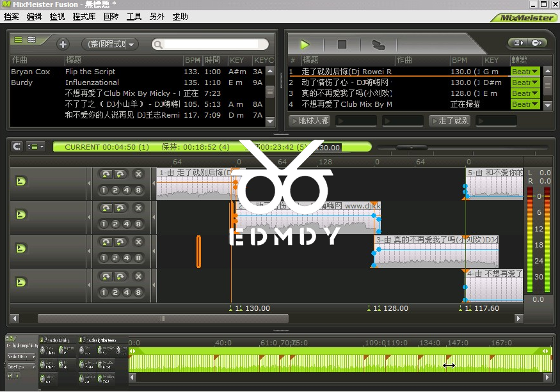Viewport: 560px width, 392px height.
Task: Toggle the 2 loop button on third track
Action: 115,258
